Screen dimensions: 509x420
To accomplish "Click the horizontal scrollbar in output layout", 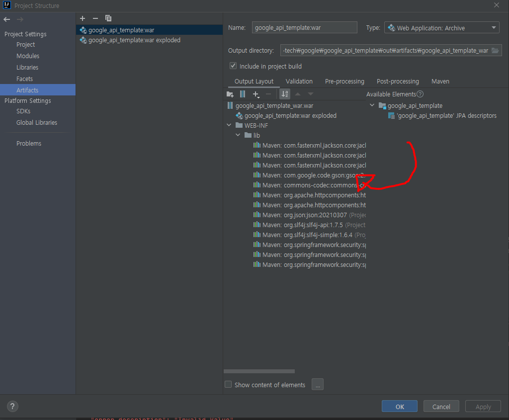I will pyautogui.click(x=259, y=371).
